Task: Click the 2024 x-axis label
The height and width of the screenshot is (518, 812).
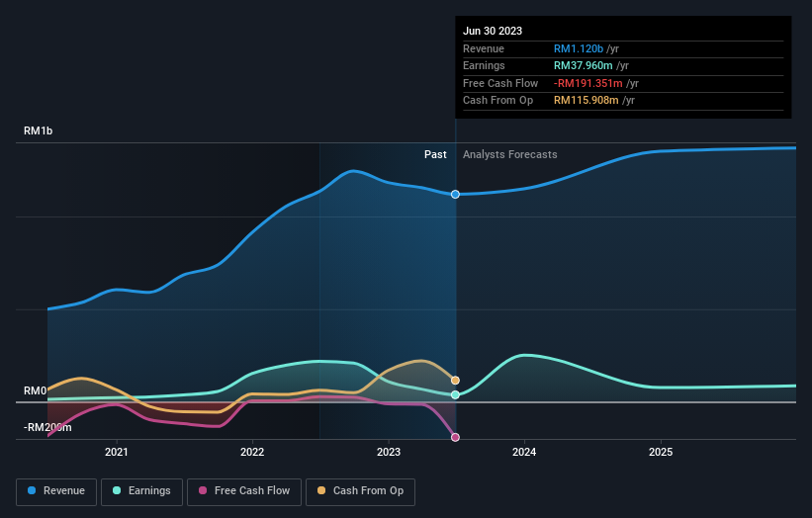Action: (x=524, y=452)
